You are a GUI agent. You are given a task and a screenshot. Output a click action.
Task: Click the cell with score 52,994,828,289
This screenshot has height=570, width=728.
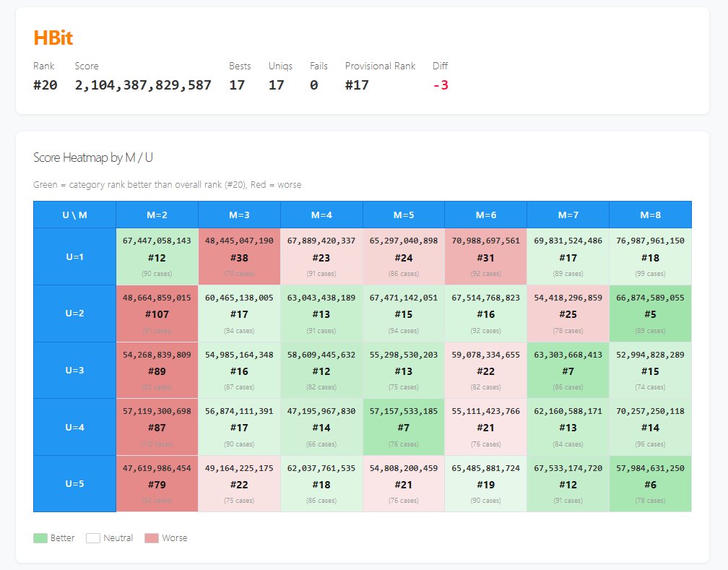[650, 370]
